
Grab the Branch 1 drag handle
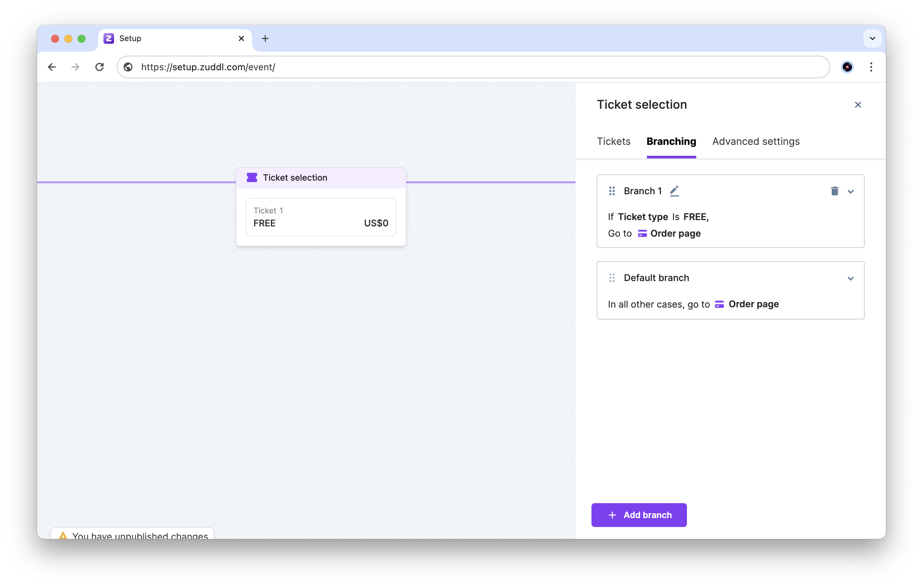[612, 191]
